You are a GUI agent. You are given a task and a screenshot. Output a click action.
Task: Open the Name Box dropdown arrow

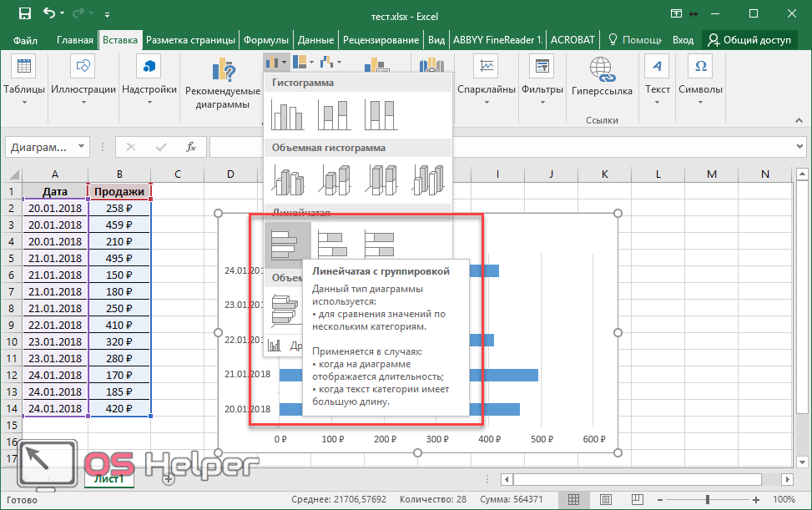click(x=81, y=147)
